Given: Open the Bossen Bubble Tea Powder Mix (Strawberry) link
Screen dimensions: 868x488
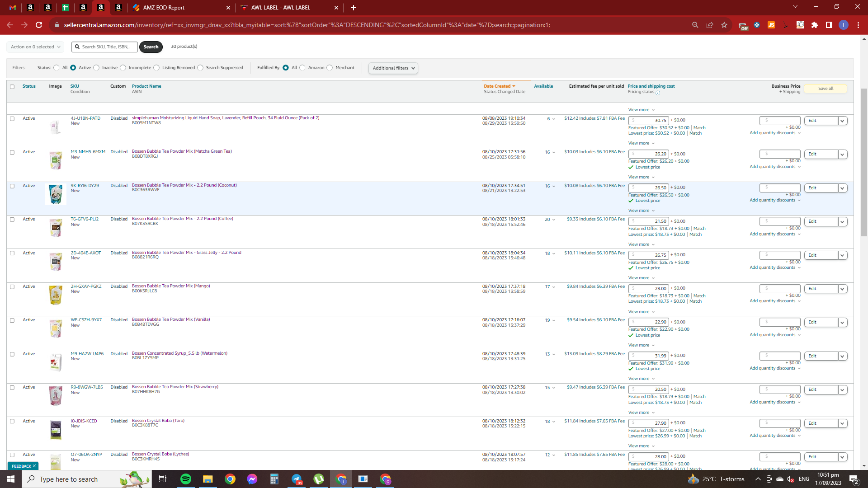Looking at the screenshot, I should click(x=175, y=387).
